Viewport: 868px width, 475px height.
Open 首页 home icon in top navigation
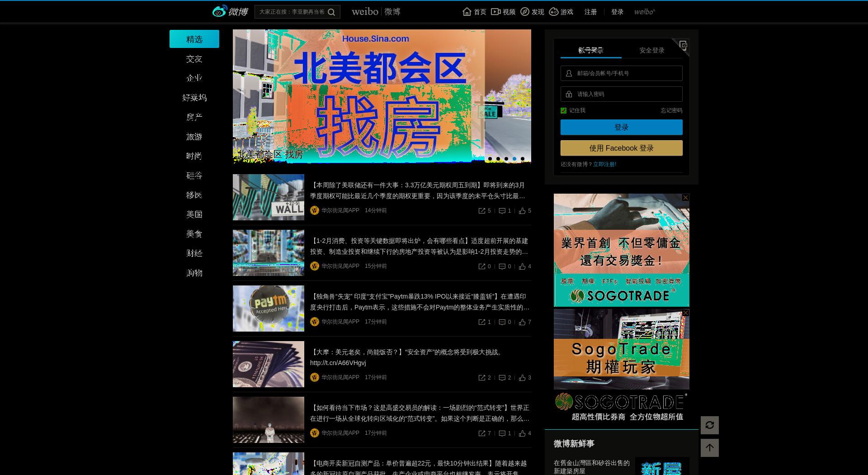tap(474, 12)
